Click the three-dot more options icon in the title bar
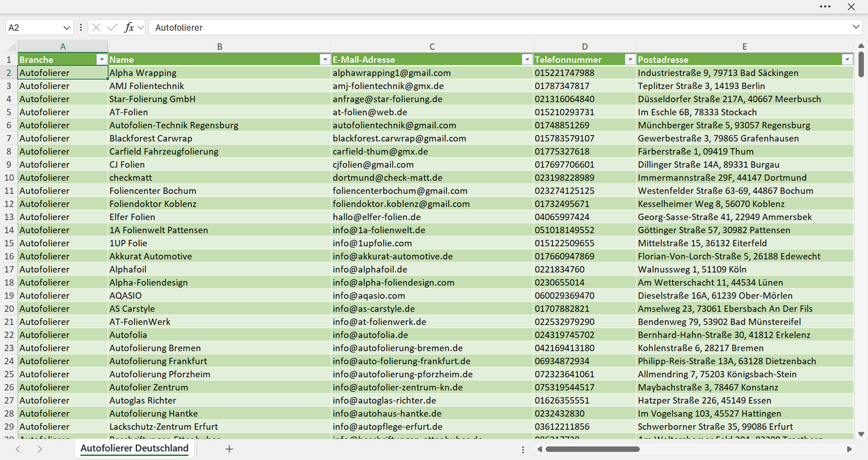This screenshot has height=460, width=868. [825, 7]
